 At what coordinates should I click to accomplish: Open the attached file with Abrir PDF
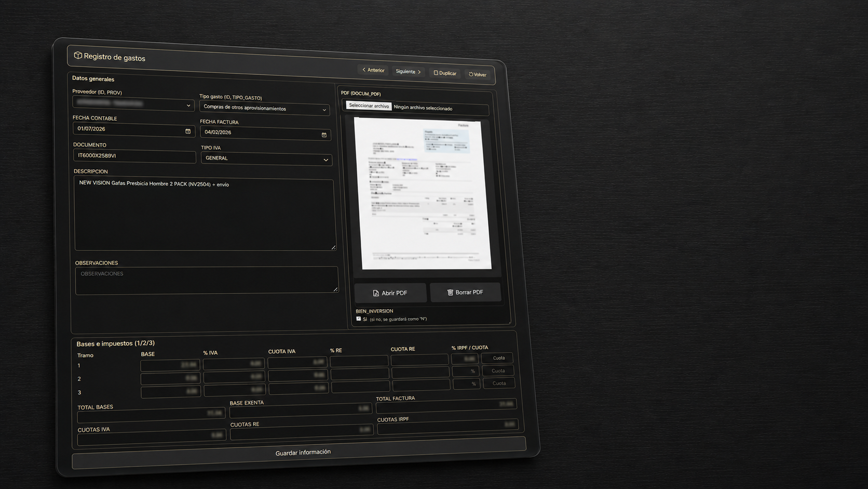click(x=390, y=293)
